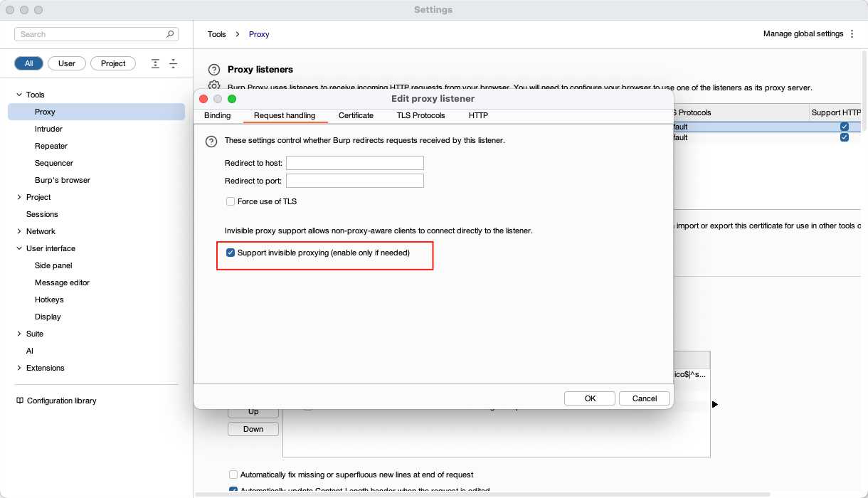This screenshot has height=498, width=868.
Task: Click the expand all settings icon
Action: 155,63
